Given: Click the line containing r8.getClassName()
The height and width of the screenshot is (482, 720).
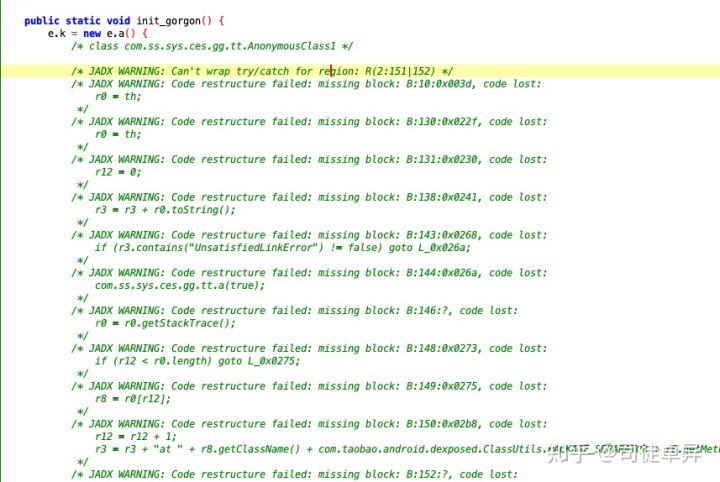Looking at the screenshot, I should coord(407,449).
